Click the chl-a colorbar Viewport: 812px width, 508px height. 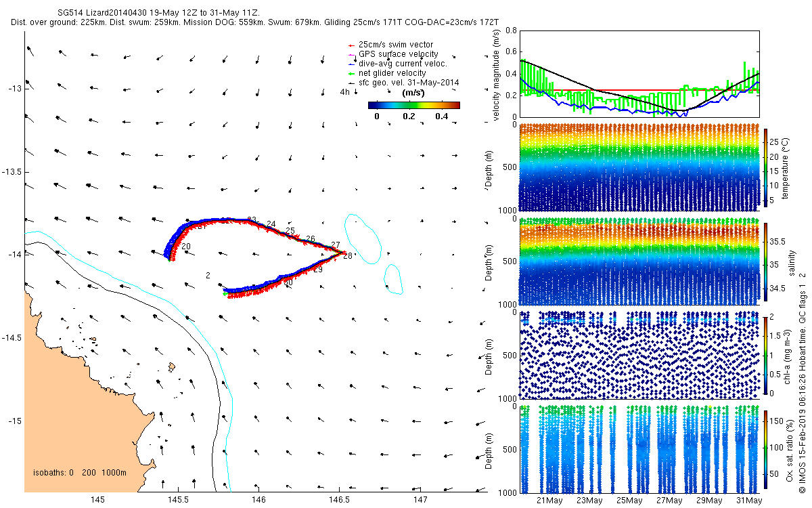click(x=766, y=355)
